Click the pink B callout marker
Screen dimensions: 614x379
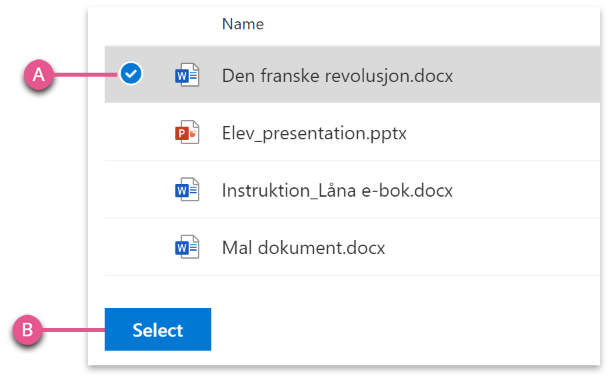click(x=27, y=330)
